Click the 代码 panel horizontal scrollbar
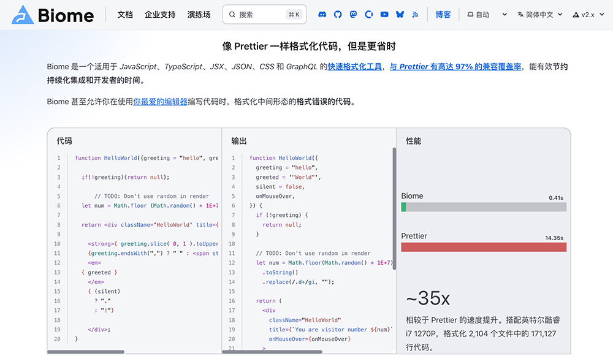Viewport: 613px width, 364px height. (86, 352)
